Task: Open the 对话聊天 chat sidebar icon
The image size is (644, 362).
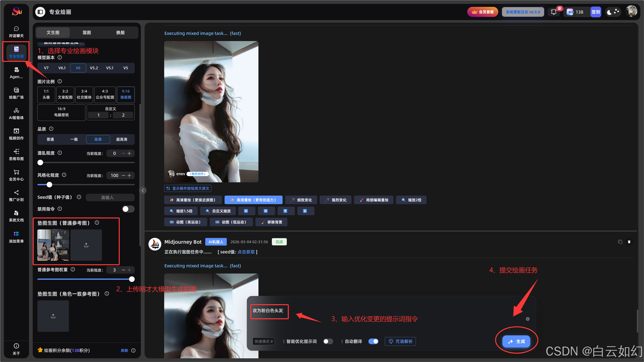Action: pyautogui.click(x=16, y=32)
